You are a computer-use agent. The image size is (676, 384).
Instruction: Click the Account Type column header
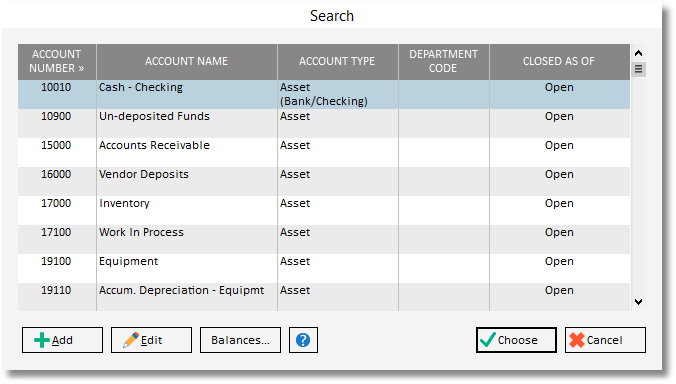click(x=338, y=61)
